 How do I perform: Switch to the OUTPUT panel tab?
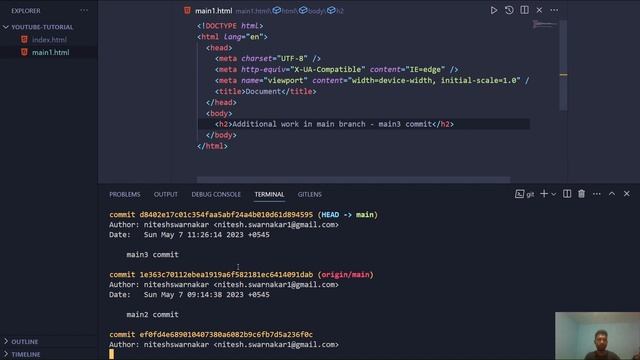[x=166, y=194]
